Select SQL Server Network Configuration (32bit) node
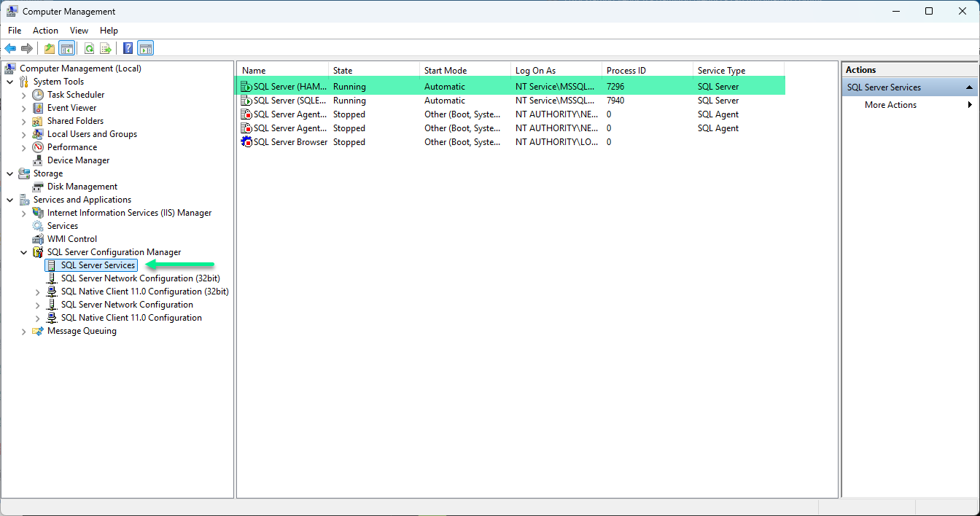The height and width of the screenshot is (516, 980). point(140,278)
